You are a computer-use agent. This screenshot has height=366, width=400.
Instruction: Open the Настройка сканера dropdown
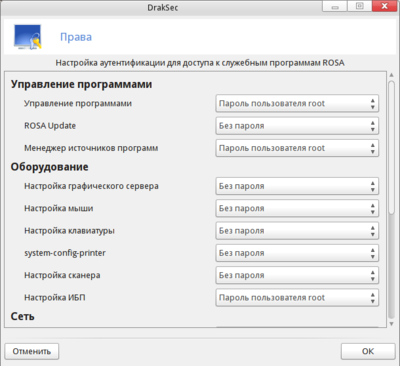coord(297,275)
